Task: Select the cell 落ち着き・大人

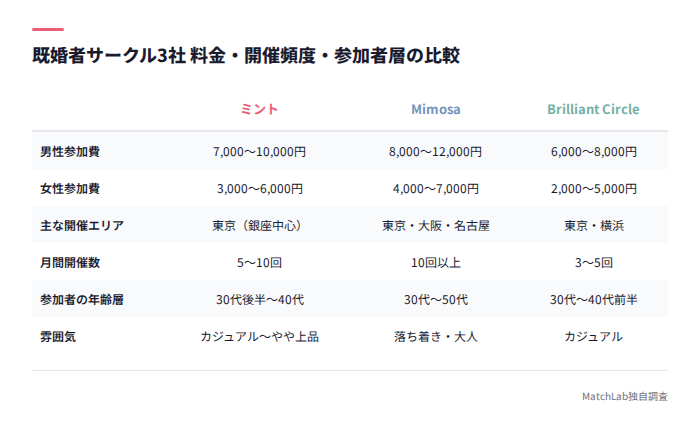Action: 436,337
